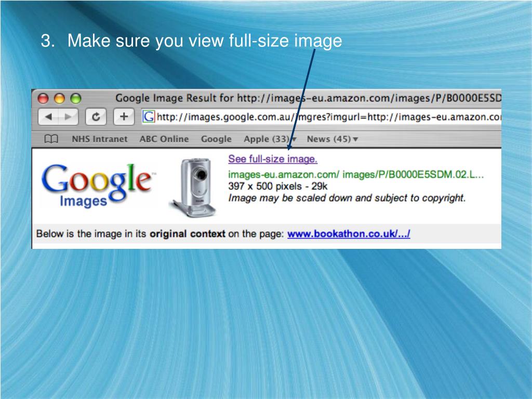Expand the News (45) bookmarks folder
This screenshot has width=532, height=399.
(332, 139)
